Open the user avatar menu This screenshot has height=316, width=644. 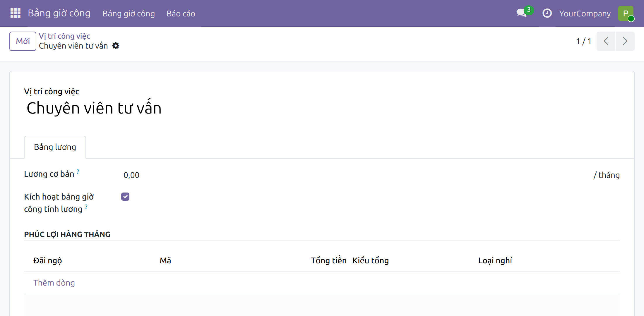tap(626, 13)
